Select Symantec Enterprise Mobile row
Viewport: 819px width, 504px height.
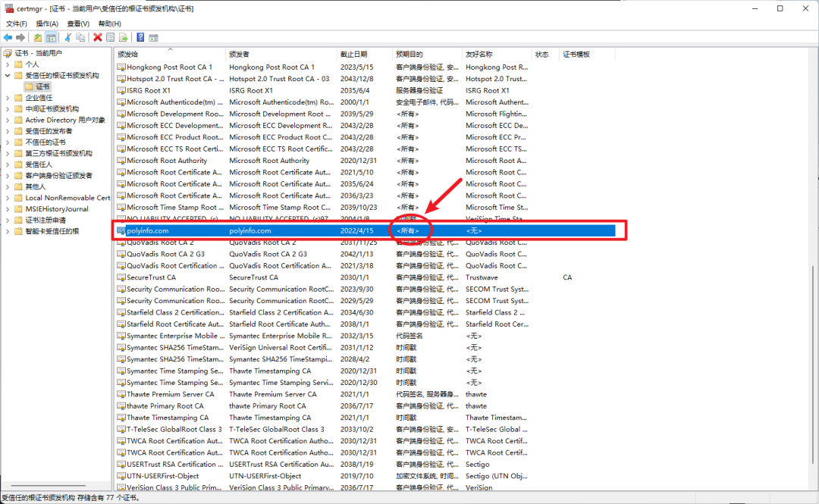tap(365, 336)
